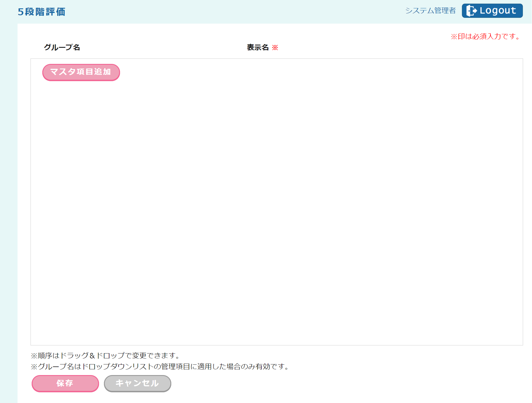
Task: Click the red ※ mark beside 表示名
Action: coord(275,47)
